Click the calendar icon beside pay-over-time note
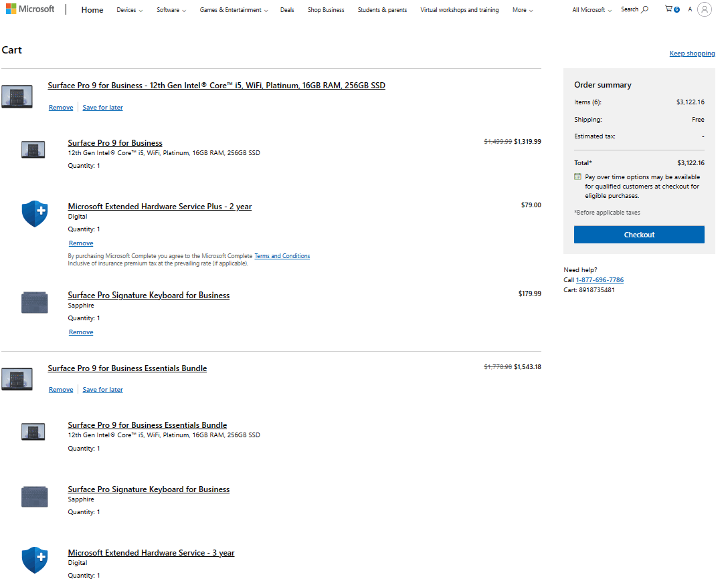Viewport: 728px width, 583px height. coord(577,177)
